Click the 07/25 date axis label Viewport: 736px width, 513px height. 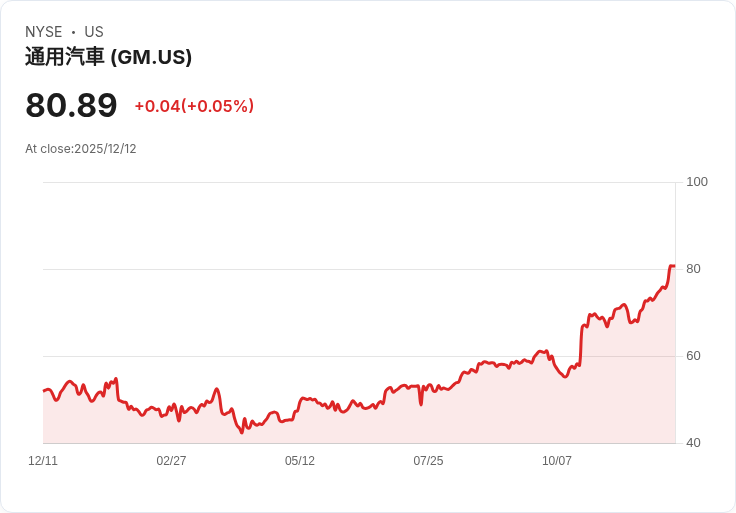tap(428, 461)
